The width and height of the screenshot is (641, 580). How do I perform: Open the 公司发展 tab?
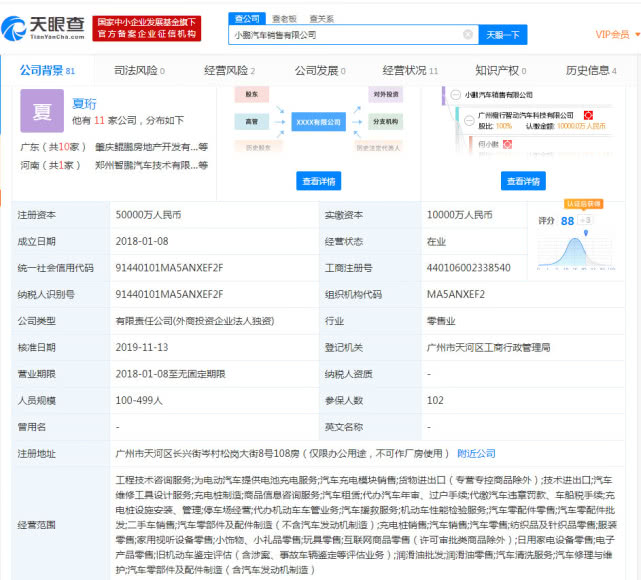320,71
